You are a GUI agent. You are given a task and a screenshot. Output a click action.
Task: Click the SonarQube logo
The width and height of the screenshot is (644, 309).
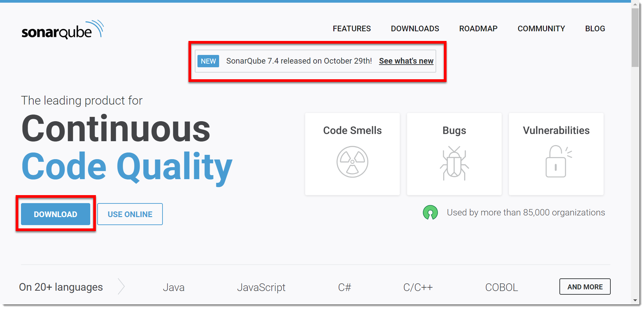pyautogui.click(x=63, y=29)
